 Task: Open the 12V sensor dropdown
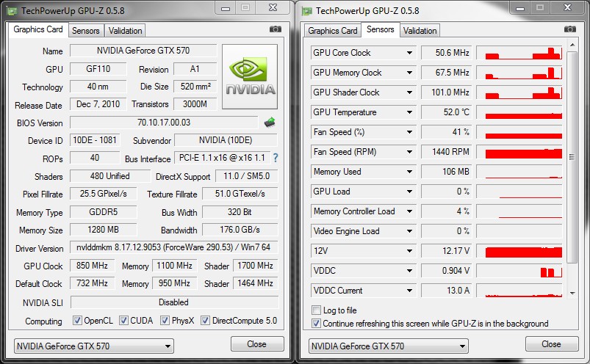pyautogui.click(x=409, y=251)
